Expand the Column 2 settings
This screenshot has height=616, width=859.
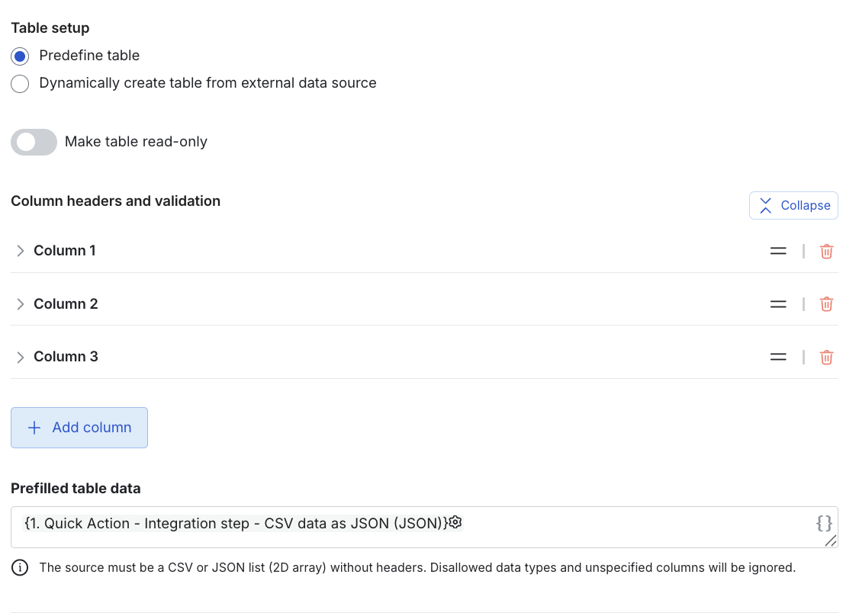coord(21,304)
